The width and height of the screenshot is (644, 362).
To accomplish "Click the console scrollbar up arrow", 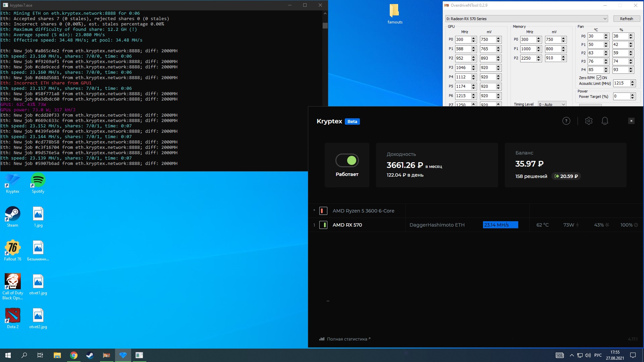I will pyautogui.click(x=325, y=13).
